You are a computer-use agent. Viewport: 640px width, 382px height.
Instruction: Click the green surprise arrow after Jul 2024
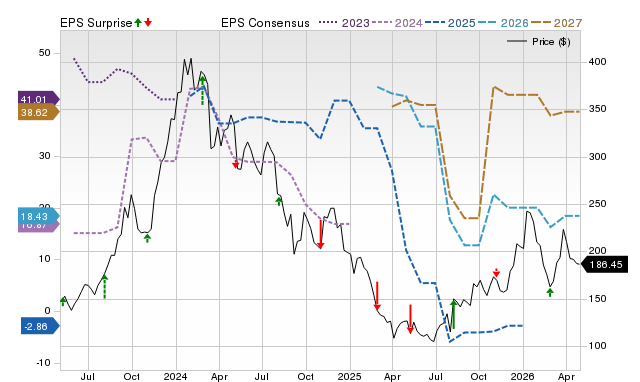[x=279, y=201]
